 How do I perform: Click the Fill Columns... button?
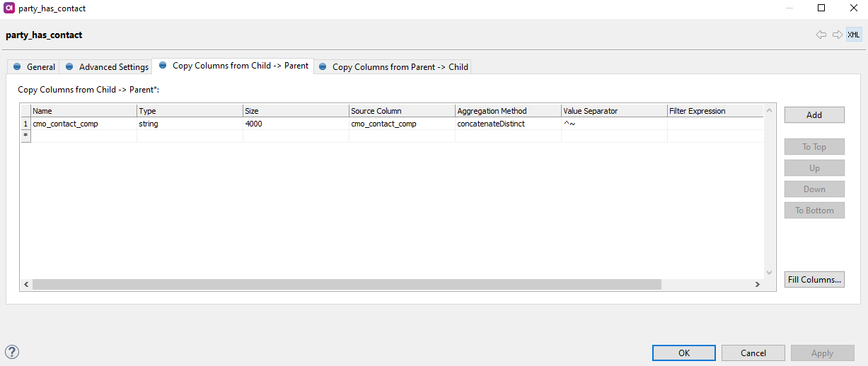pyautogui.click(x=814, y=280)
